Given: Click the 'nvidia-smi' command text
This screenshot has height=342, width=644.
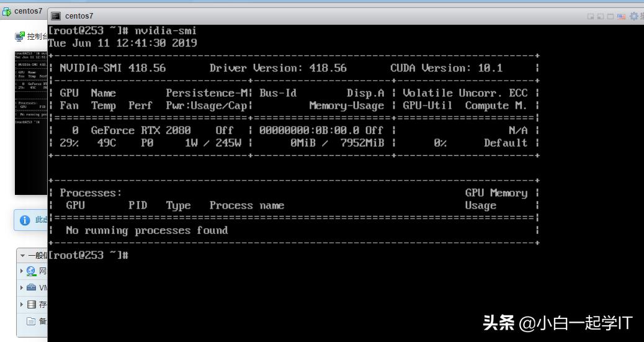Looking at the screenshot, I should tap(166, 31).
